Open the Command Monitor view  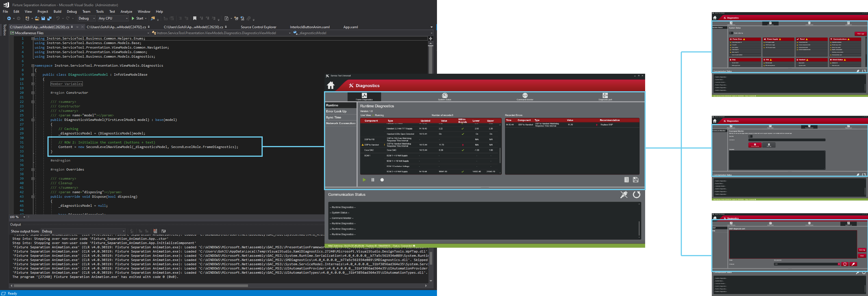[x=525, y=97]
